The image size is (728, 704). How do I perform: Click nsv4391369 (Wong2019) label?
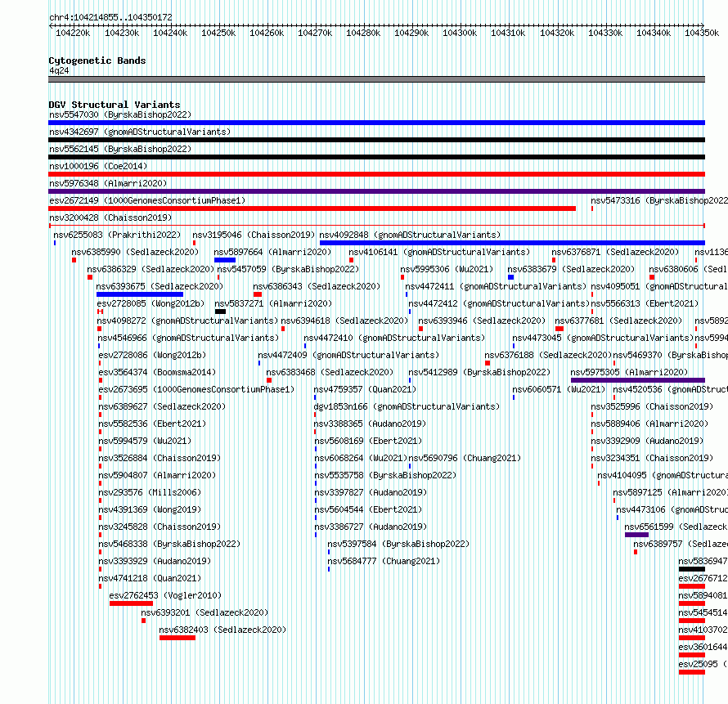[x=150, y=509]
